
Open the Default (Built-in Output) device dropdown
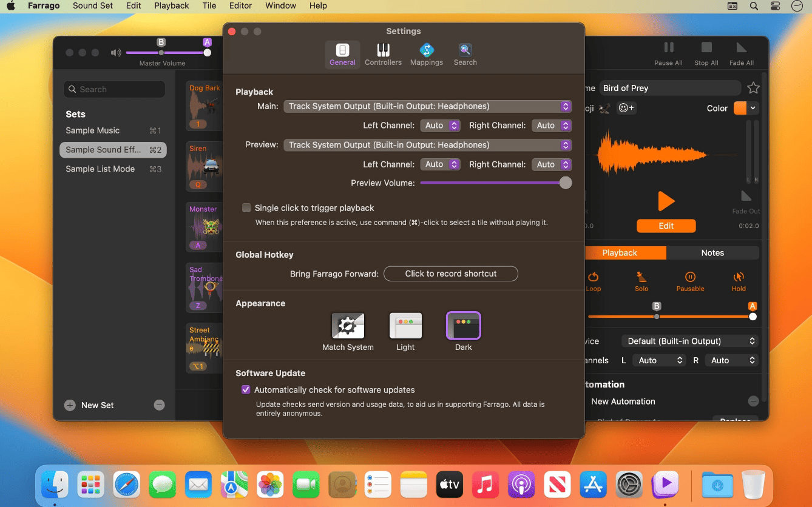(x=690, y=341)
